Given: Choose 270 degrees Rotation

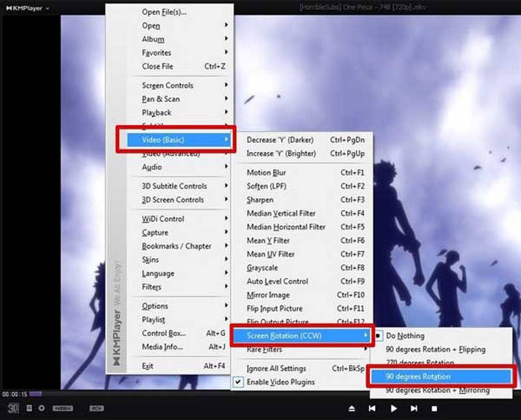Looking at the screenshot, I should tap(441, 363).
